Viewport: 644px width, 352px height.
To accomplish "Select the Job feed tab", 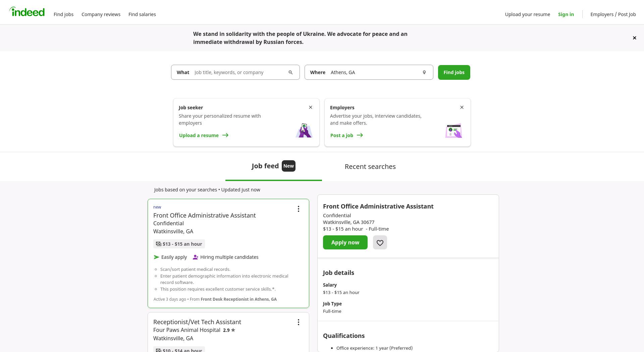I will click(x=273, y=166).
